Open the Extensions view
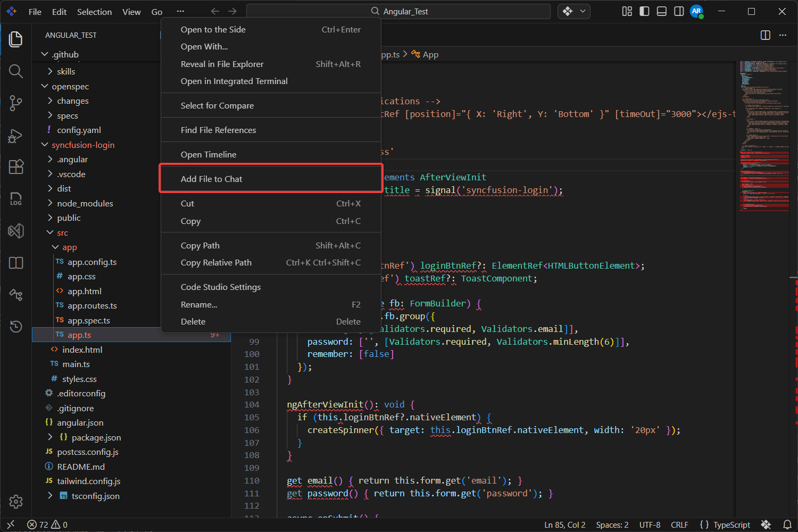This screenshot has height=532, width=798. (x=16, y=167)
